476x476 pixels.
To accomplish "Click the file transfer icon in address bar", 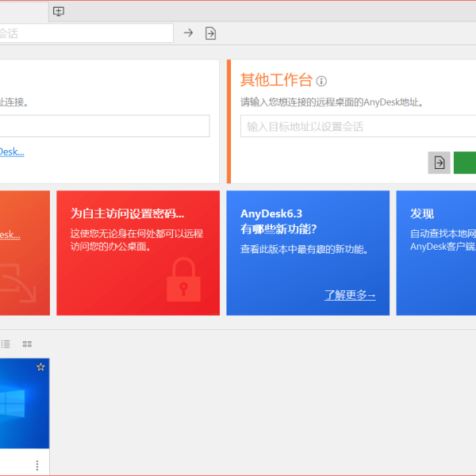I will (210, 33).
